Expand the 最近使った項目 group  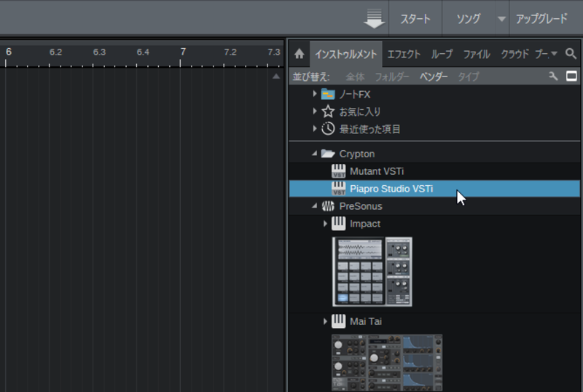pos(315,128)
